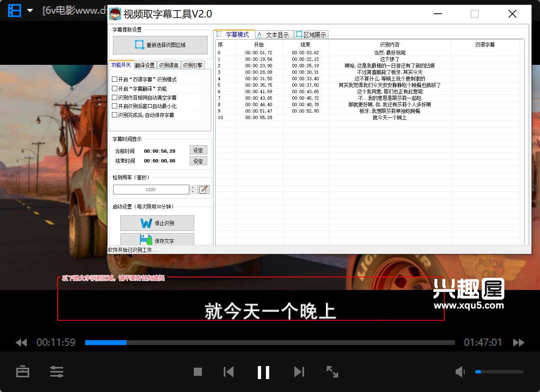The width and height of the screenshot is (540, 392).
Task: Select subtitle row '不过简直酷毙了板牙, 其实今天'
Action: pyautogui.click(x=368, y=72)
